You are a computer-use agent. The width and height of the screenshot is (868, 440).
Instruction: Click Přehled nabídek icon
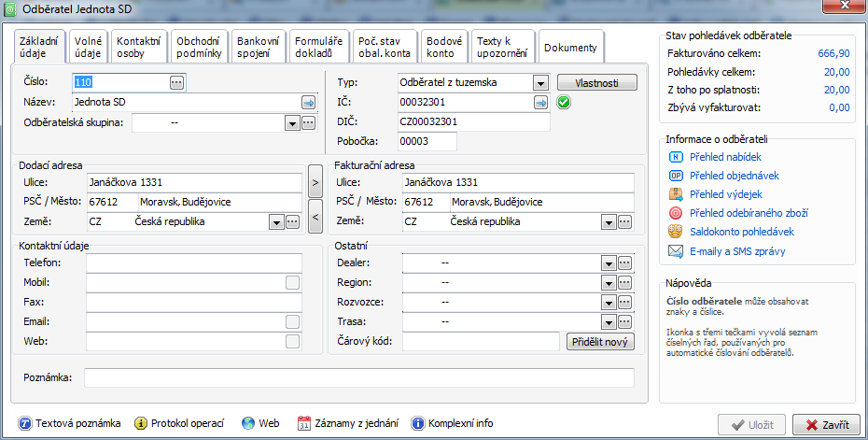(676, 157)
